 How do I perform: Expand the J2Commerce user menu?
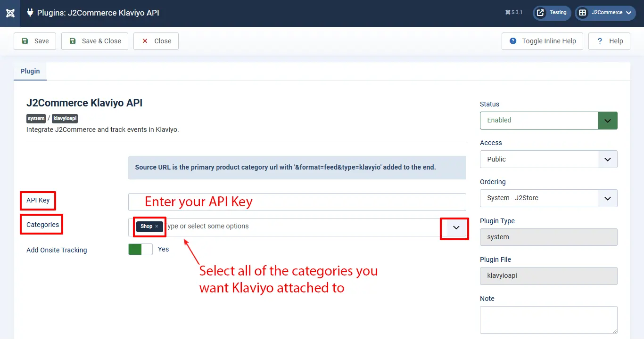pos(605,13)
